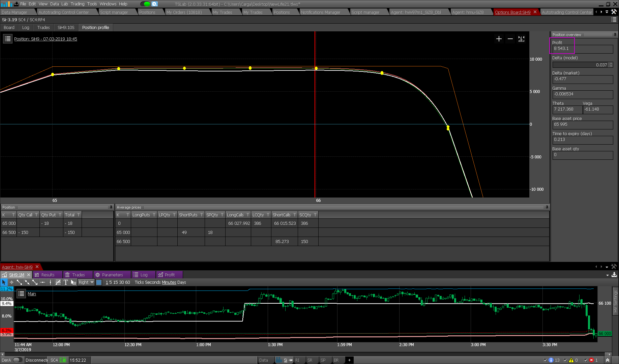This screenshot has height=364, width=619.
Task: Select the crosshair cursor tool
Action: click(x=11, y=282)
